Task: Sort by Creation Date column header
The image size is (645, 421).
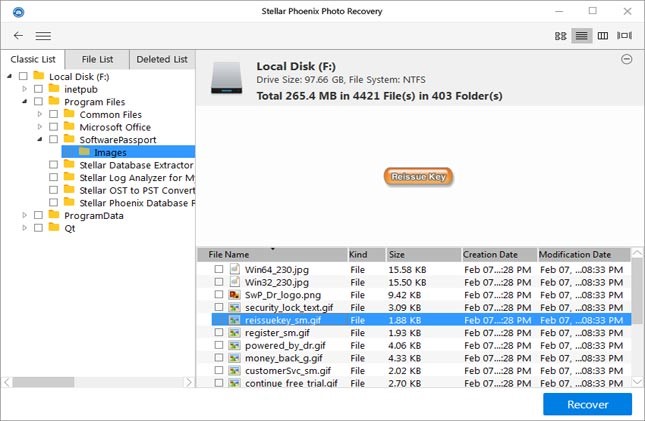Action: (499, 255)
